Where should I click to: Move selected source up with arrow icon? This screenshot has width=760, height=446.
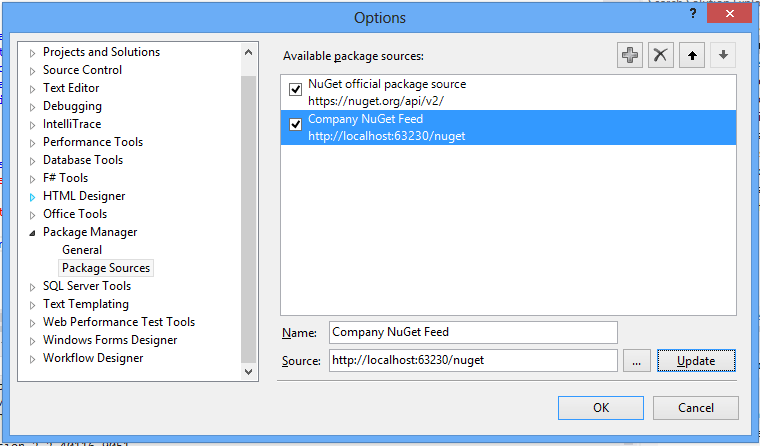691,56
